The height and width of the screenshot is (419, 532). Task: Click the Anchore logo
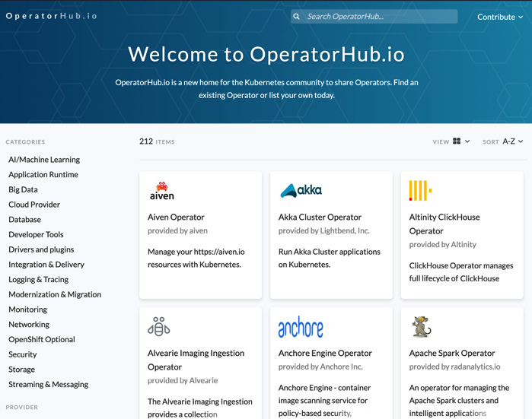301,327
